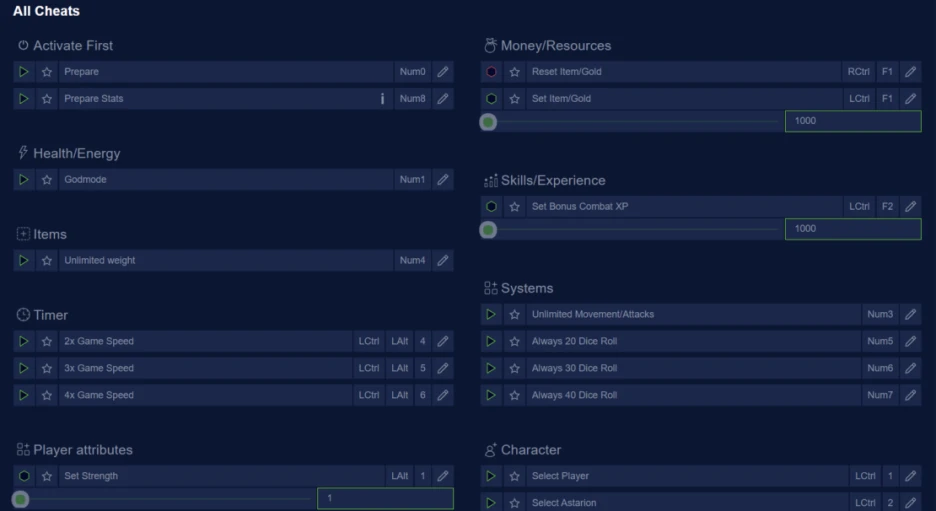Favorite the Unlimited weight cheat star
The image size is (936, 511).
47,261
